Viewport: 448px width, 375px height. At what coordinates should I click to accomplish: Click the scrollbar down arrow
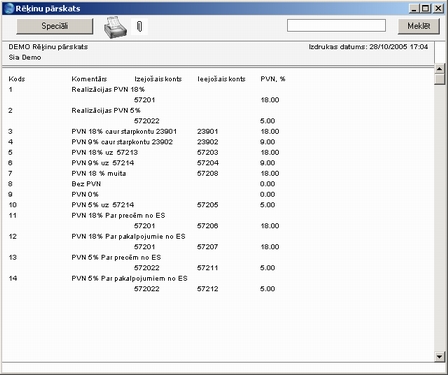pos(439,357)
